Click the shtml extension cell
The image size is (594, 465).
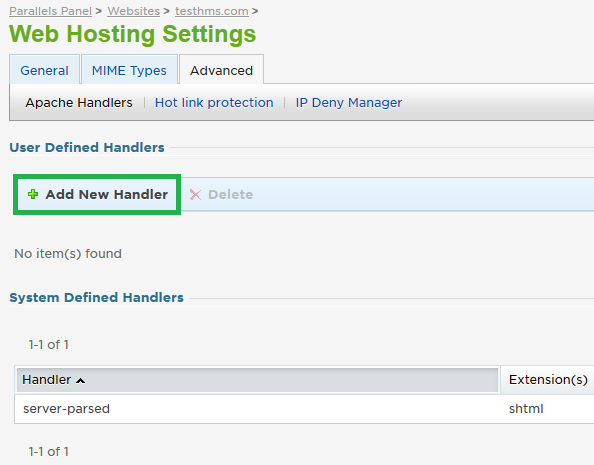pyautogui.click(x=526, y=409)
